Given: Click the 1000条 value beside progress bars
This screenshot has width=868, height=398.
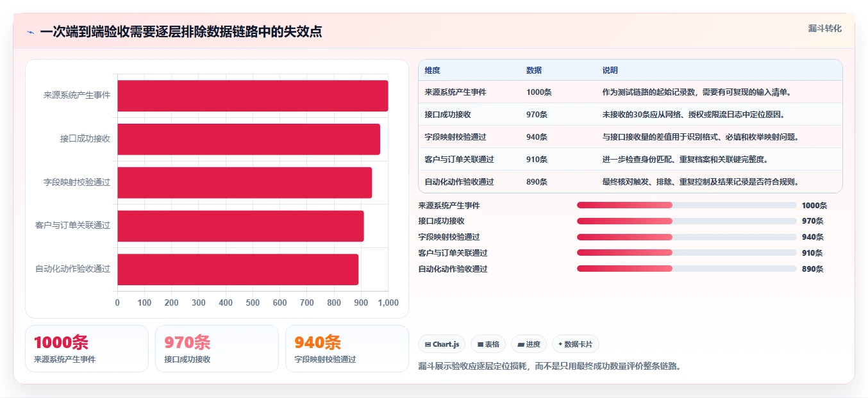Looking at the screenshot, I should (815, 206).
